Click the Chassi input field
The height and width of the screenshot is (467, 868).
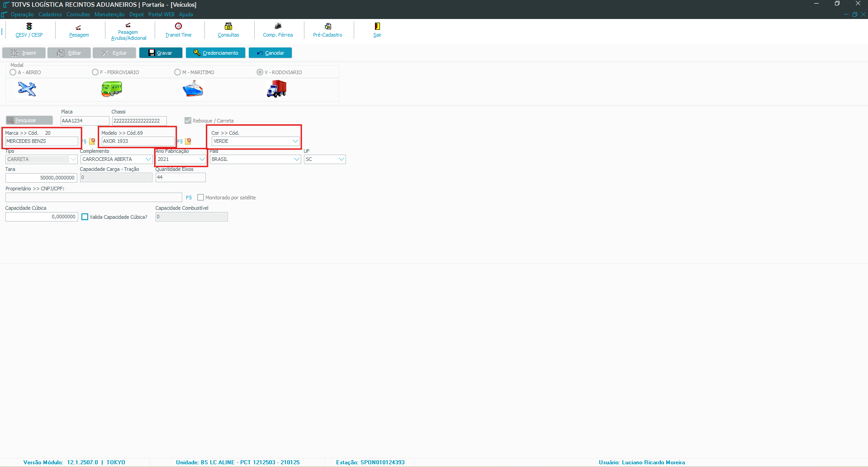pyautogui.click(x=139, y=121)
